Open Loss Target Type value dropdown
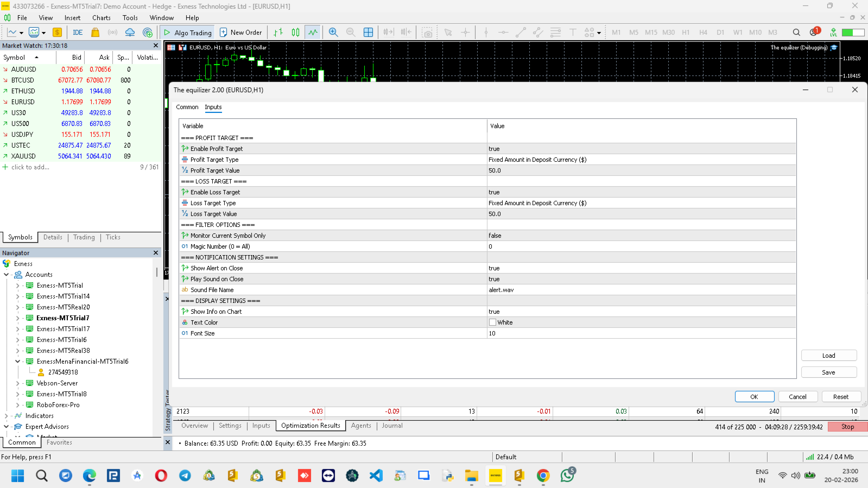The image size is (868, 488). pos(642,203)
